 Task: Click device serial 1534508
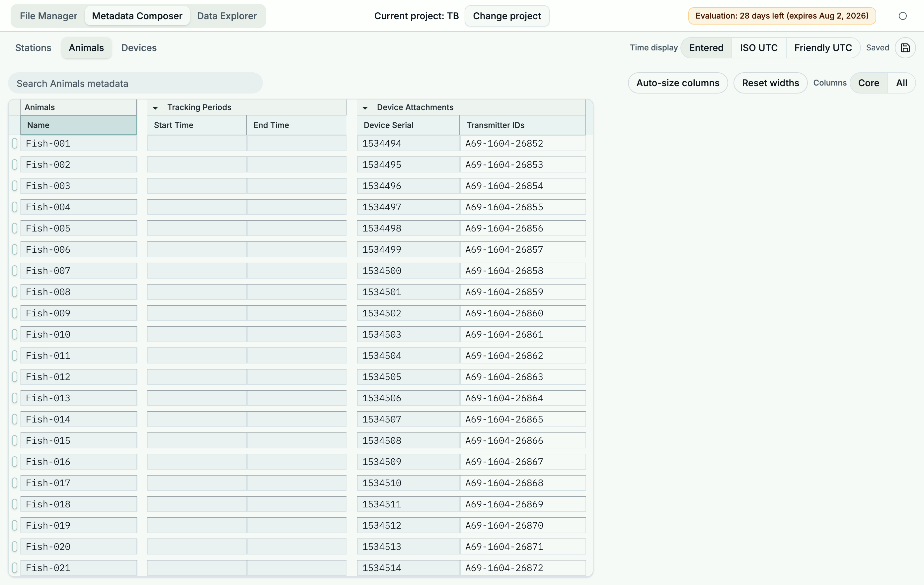tap(408, 440)
